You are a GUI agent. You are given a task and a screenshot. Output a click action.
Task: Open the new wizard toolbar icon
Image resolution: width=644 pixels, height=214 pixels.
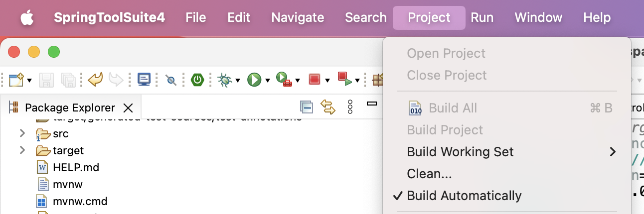16,79
